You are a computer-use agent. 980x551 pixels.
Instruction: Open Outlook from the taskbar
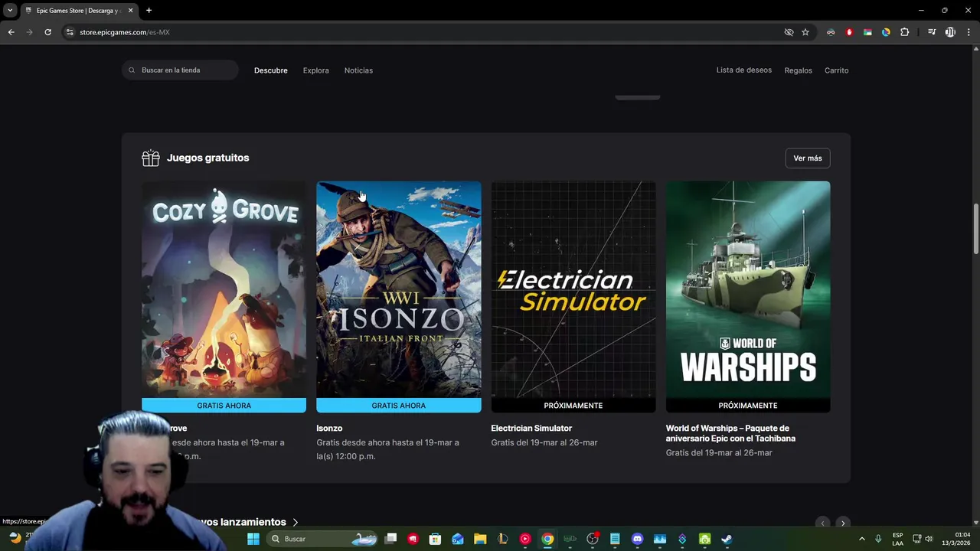click(458, 539)
